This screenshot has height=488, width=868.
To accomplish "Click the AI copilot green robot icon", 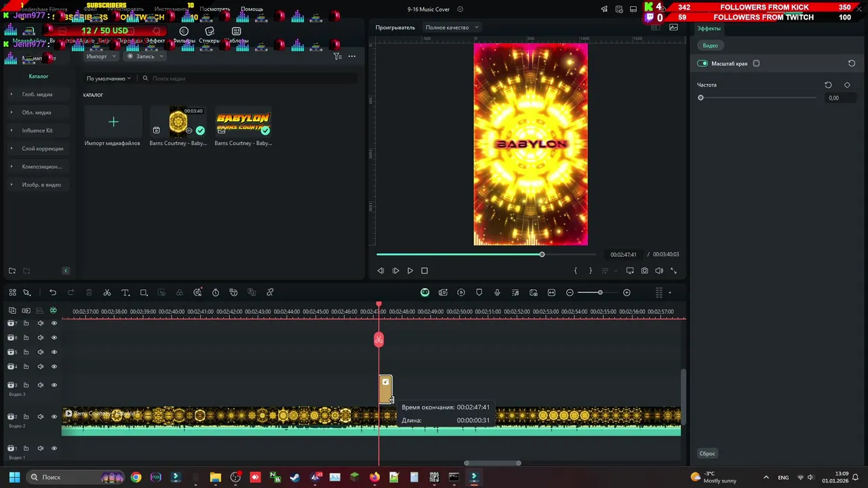I will (425, 293).
